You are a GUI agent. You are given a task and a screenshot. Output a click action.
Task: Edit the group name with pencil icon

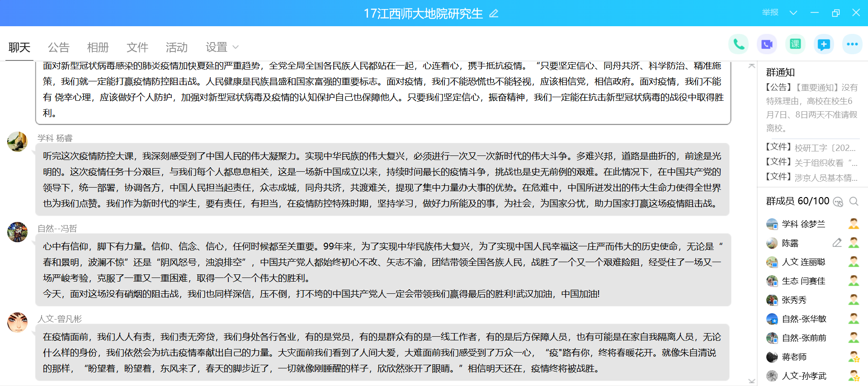494,14
